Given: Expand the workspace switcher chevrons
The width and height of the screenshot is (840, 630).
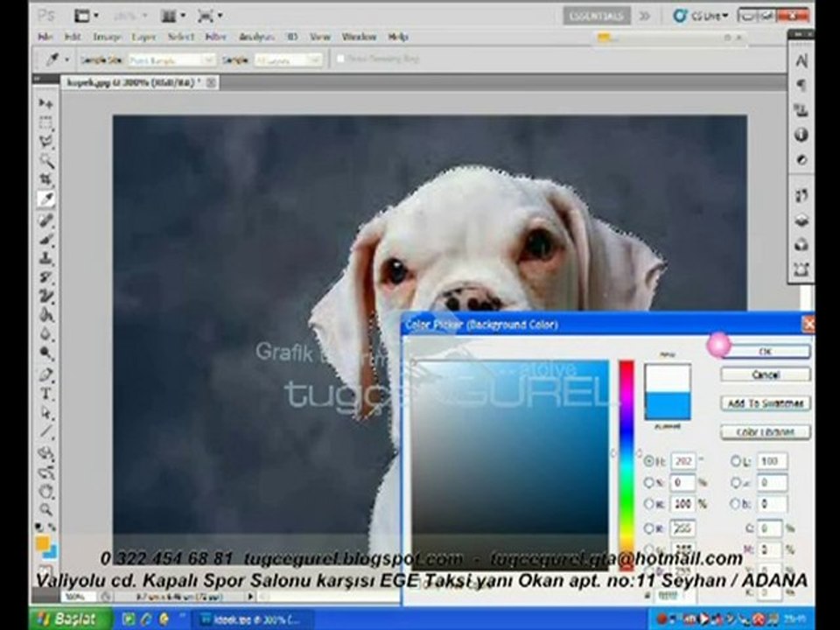Looking at the screenshot, I should coord(645,16).
